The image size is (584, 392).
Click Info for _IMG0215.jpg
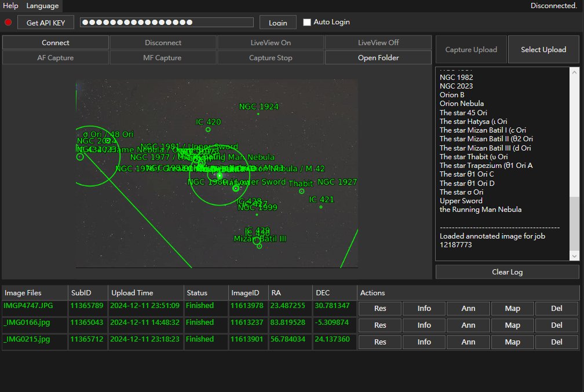point(424,342)
